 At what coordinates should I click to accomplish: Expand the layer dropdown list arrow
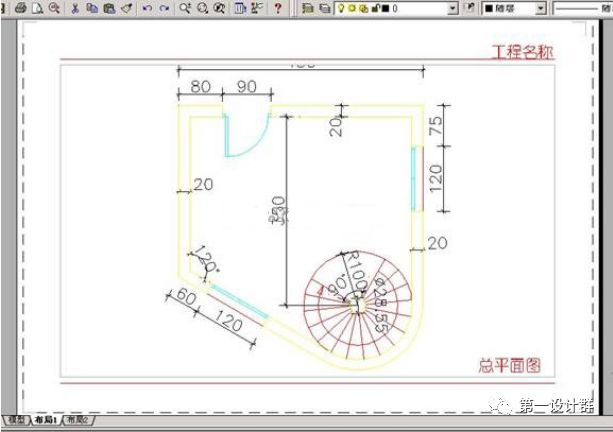(453, 8)
